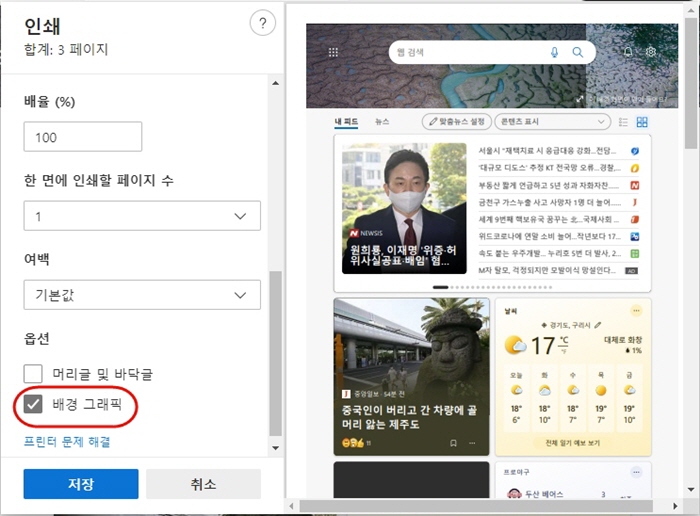
Task: Click 전체 일기 예보 보기 link
Action: tap(573, 443)
